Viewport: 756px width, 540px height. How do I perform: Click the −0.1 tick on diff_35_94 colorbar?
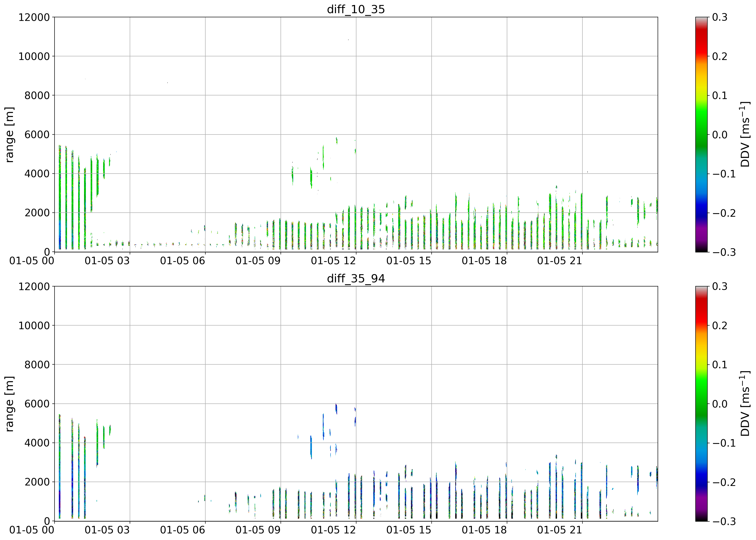point(724,443)
